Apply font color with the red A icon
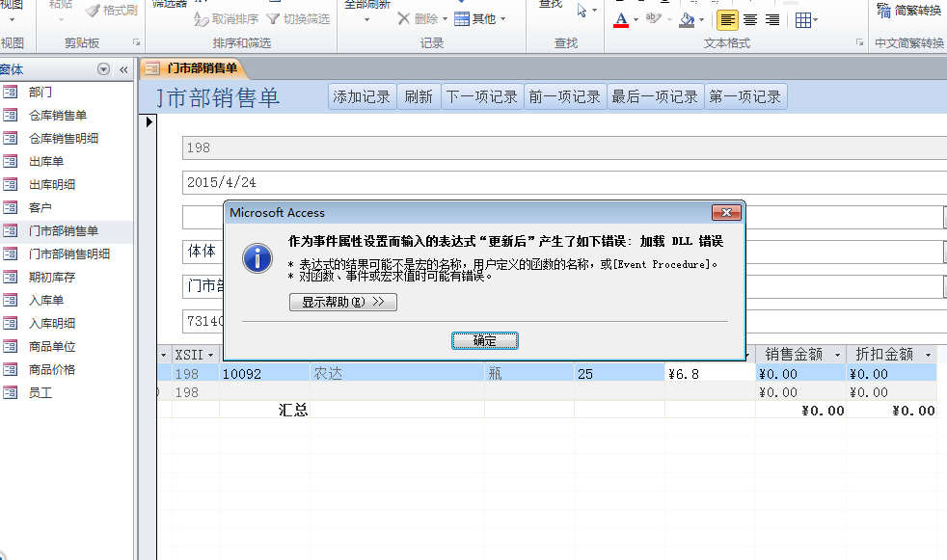Image resolution: width=947 pixels, height=560 pixels. 621,20
